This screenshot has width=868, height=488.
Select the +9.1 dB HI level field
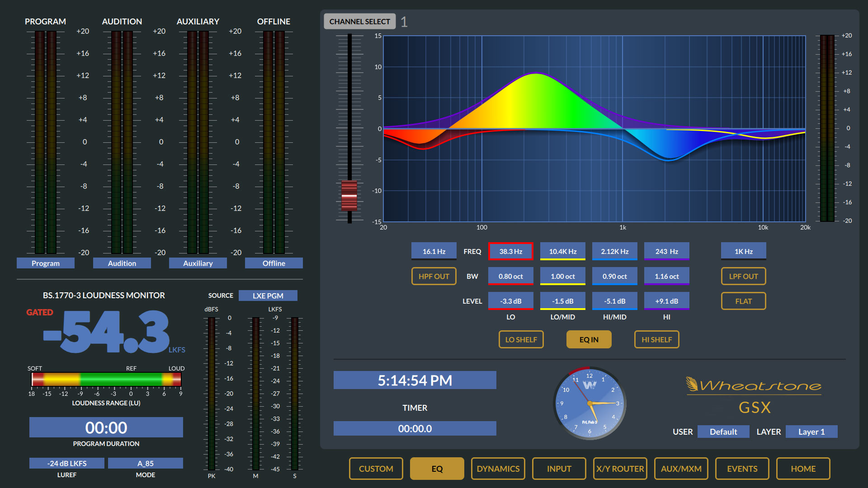click(666, 301)
